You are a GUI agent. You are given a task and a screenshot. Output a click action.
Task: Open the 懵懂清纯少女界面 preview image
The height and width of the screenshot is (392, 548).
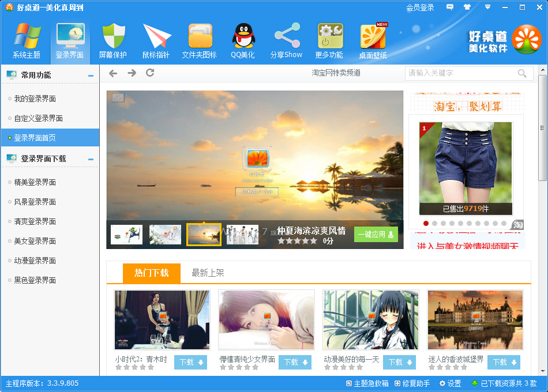pos(267,320)
